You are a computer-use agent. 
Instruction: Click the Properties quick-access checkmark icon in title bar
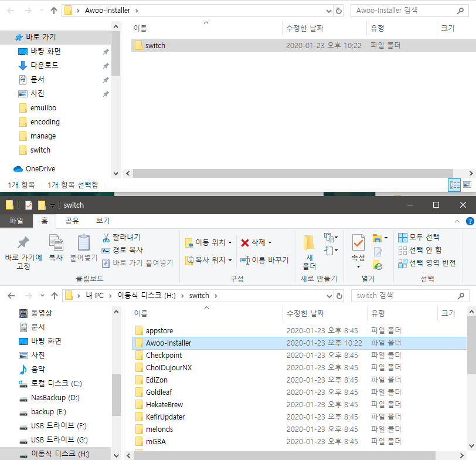coord(29,205)
